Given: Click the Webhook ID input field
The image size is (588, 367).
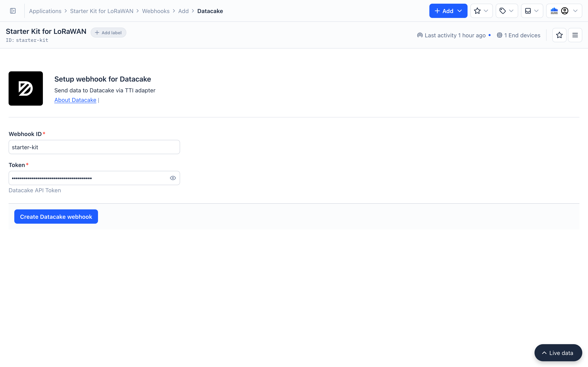Looking at the screenshot, I should [x=94, y=147].
